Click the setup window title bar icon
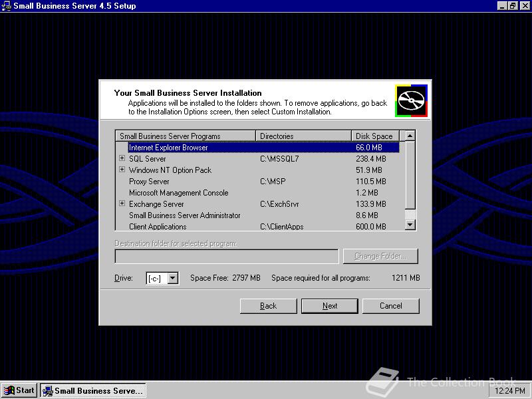 (x=6, y=6)
